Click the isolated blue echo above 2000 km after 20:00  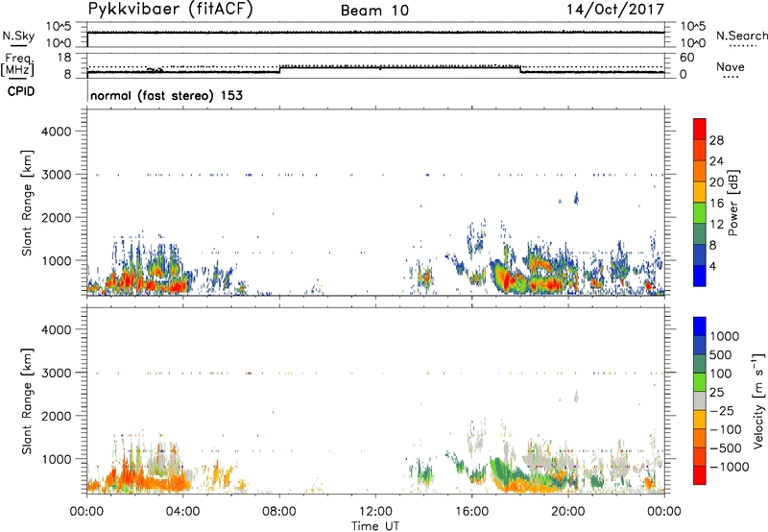click(x=576, y=198)
